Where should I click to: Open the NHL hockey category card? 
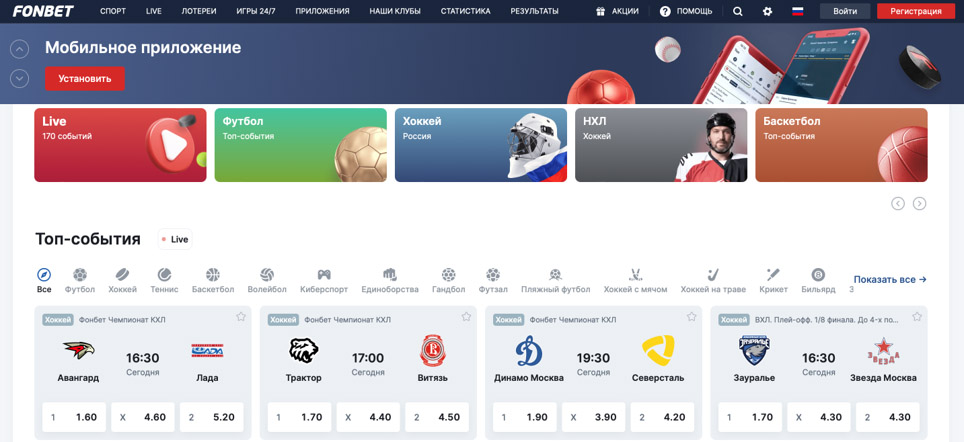click(660, 145)
